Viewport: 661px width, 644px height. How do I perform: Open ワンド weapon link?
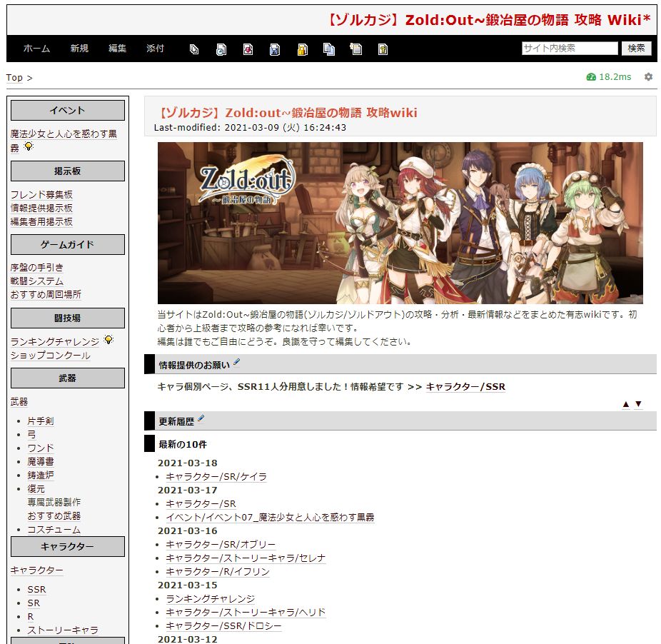click(41, 448)
